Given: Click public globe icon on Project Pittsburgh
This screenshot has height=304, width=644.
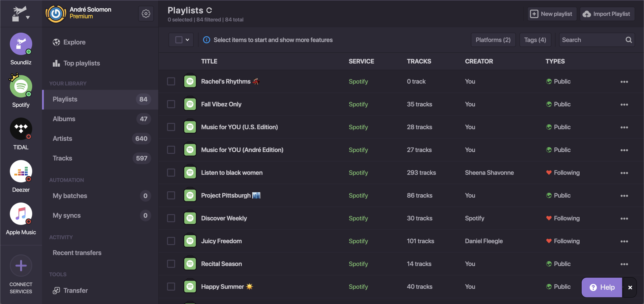Looking at the screenshot, I should [549, 195].
